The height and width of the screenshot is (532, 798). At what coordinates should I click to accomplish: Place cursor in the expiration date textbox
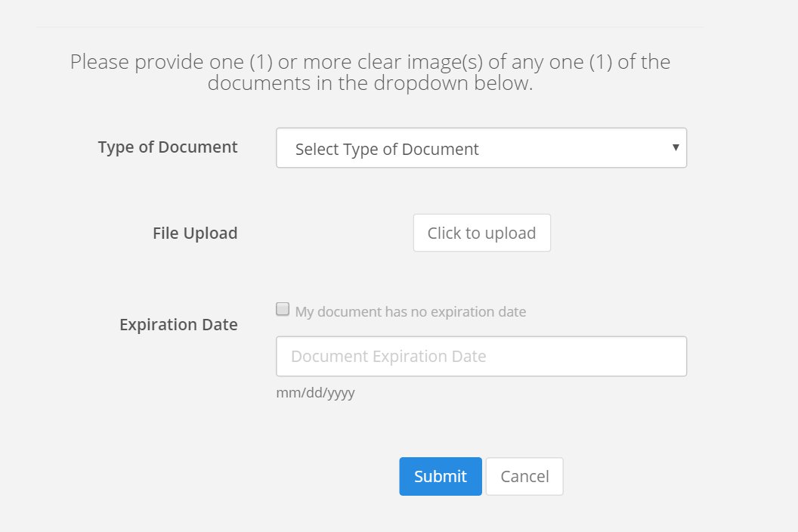(481, 357)
